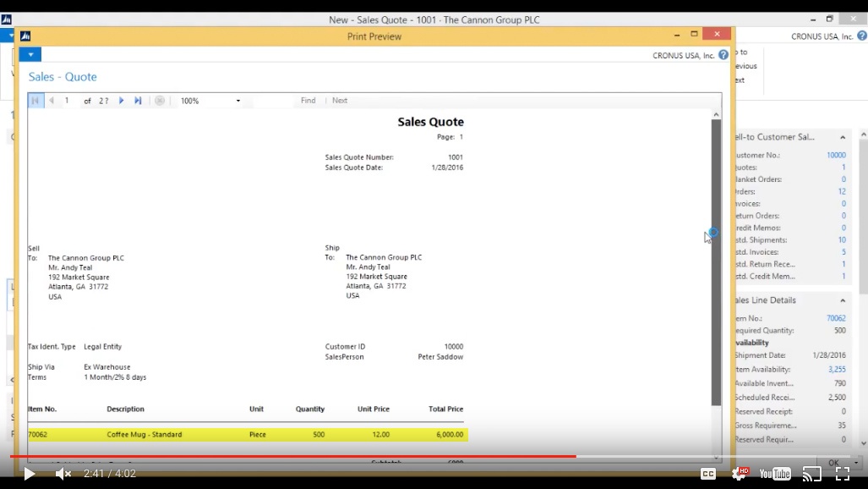Click the factbox pane scroll up arrow
This screenshot has width=868, height=489.
864,135
